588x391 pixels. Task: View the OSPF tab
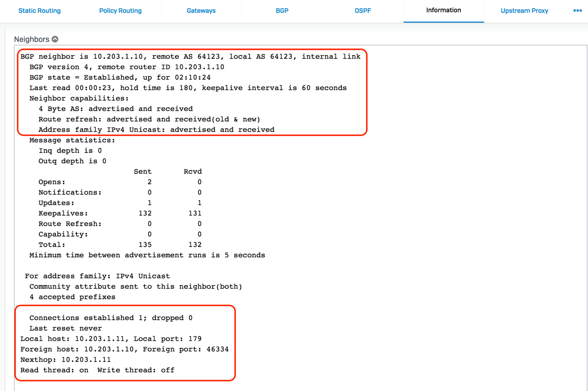tap(363, 10)
